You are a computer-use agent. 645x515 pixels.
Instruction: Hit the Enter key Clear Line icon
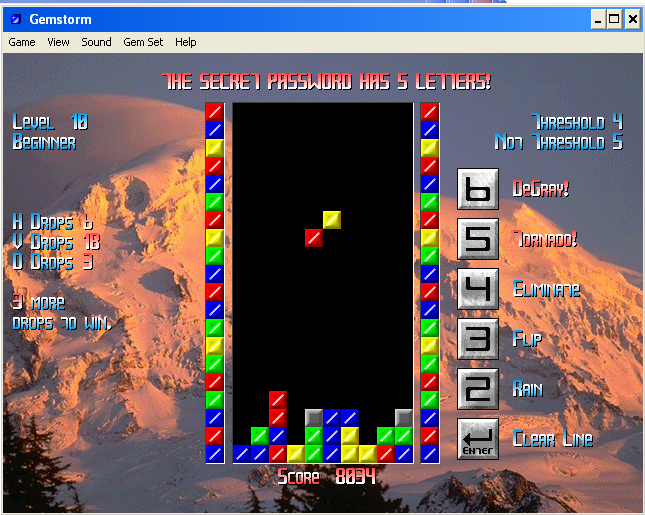tap(478, 439)
